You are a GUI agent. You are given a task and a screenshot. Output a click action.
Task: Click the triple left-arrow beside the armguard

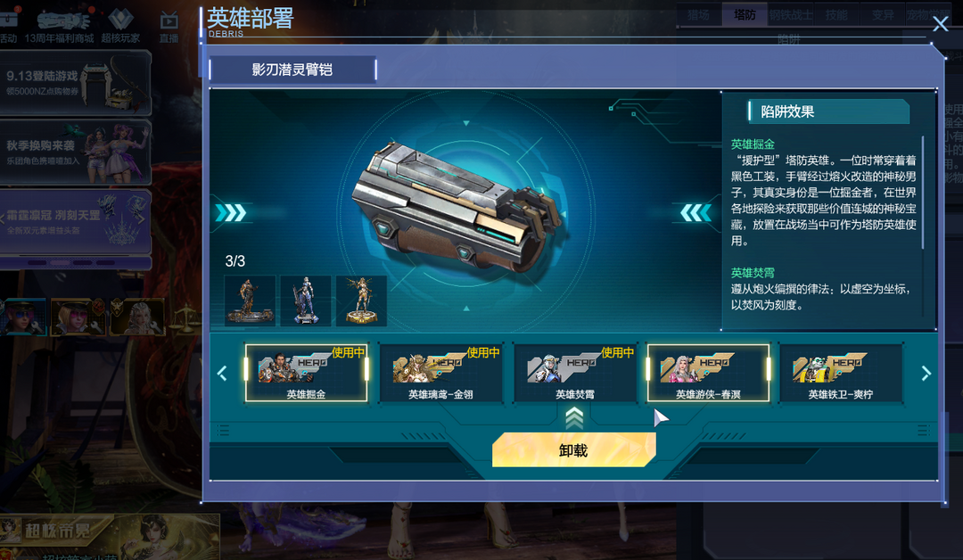click(695, 213)
